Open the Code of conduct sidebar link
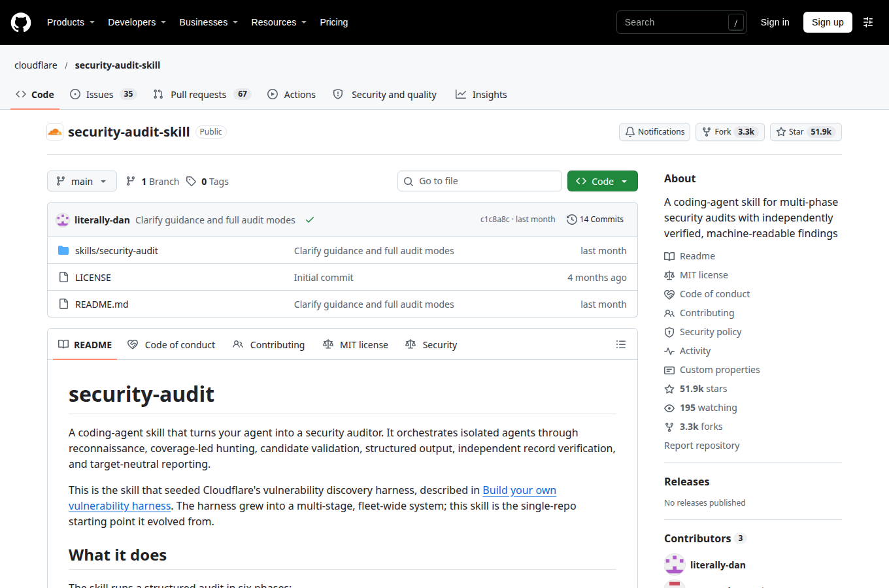The height and width of the screenshot is (588, 889). (x=714, y=294)
